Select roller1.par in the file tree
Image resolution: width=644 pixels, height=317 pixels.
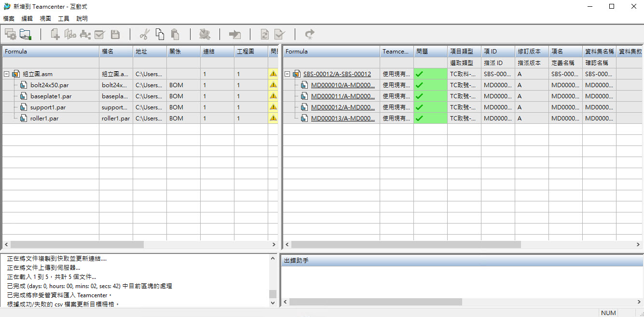[44, 118]
